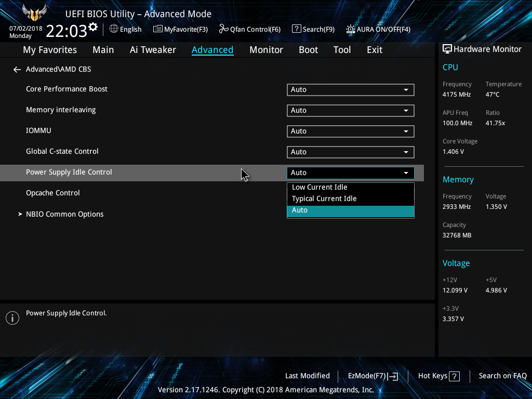Click CPU temperature value 47°C
This screenshot has width=532, height=399.
tap(493, 95)
